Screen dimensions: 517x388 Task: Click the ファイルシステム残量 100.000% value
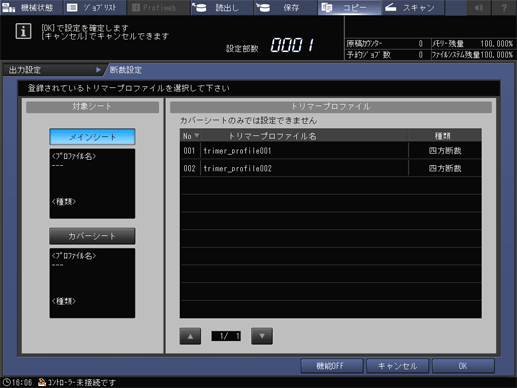[x=496, y=55]
